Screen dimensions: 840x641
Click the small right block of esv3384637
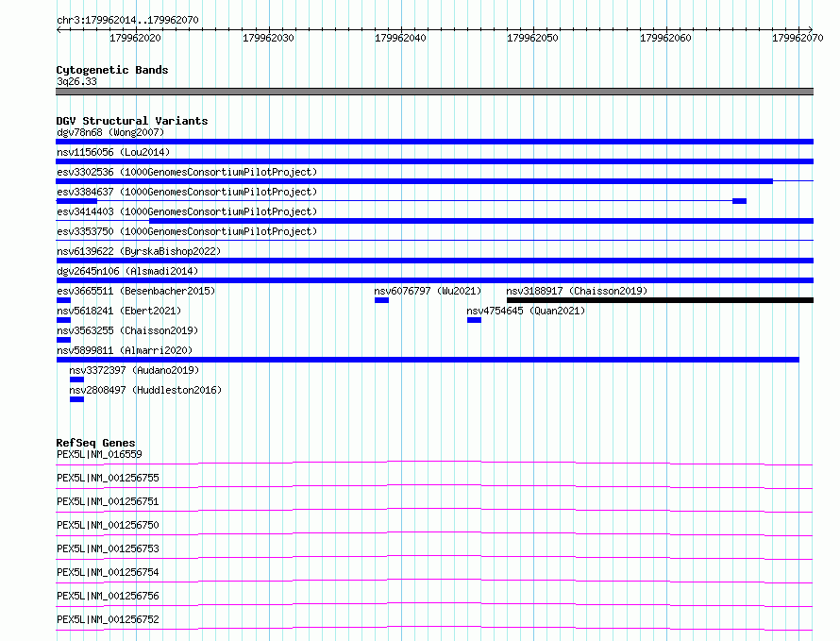739,201
